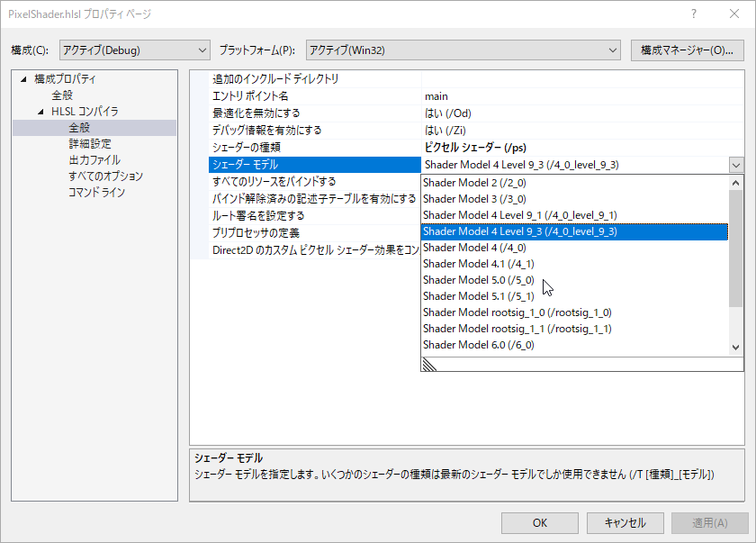Choose Shader Model 3 (/3_0)
The height and width of the screenshot is (543, 756).
point(574,199)
